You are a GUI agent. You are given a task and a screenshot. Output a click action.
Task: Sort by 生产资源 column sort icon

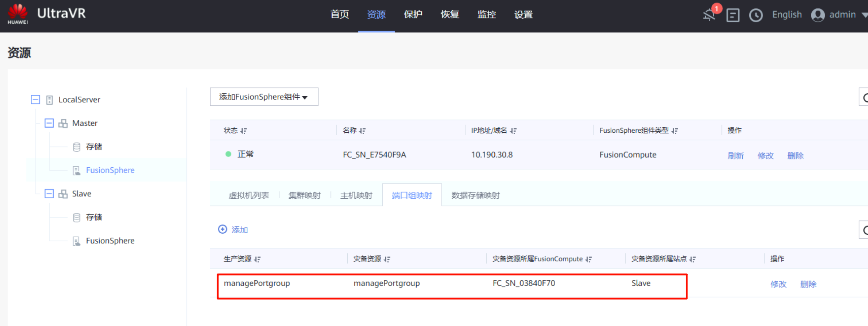(x=257, y=259)
